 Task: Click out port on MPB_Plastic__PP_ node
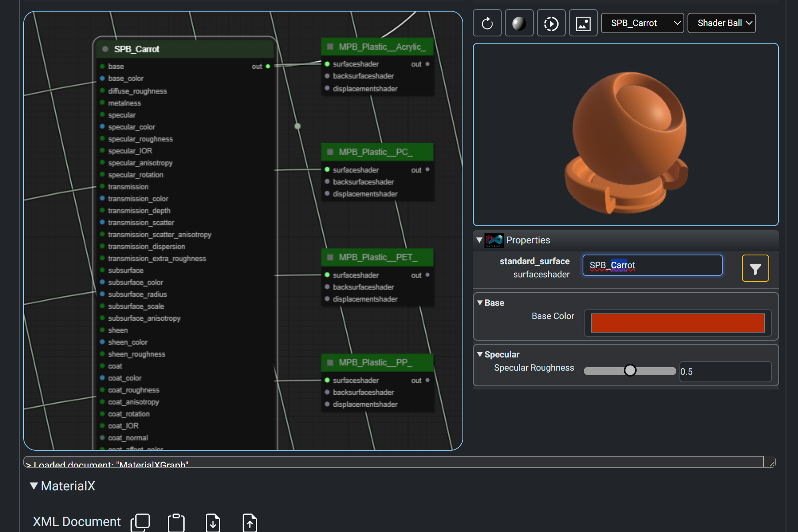click(x=428, y=380)
